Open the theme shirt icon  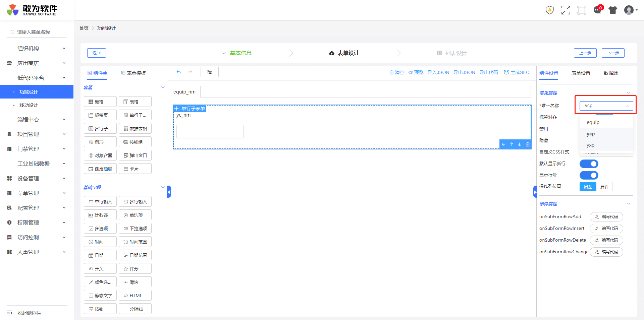pos(613,10)
